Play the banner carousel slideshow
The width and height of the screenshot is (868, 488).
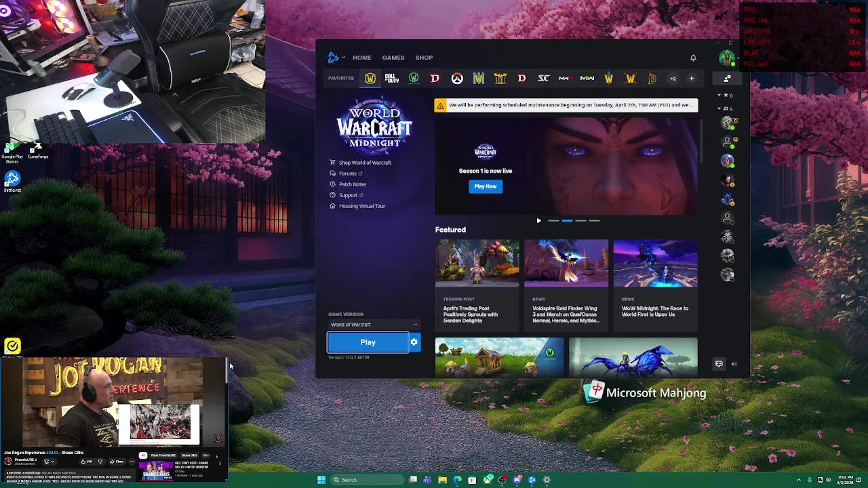click(x=538, y=221)
